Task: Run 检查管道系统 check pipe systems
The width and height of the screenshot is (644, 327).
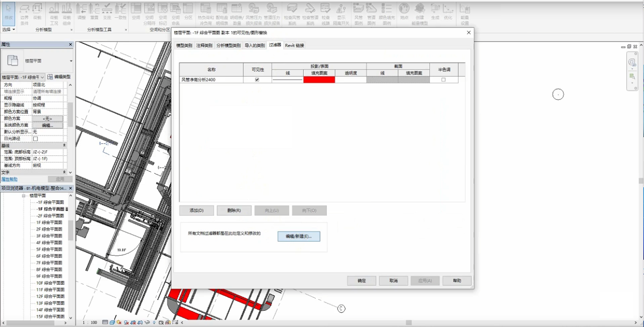Action: [310, 14]
